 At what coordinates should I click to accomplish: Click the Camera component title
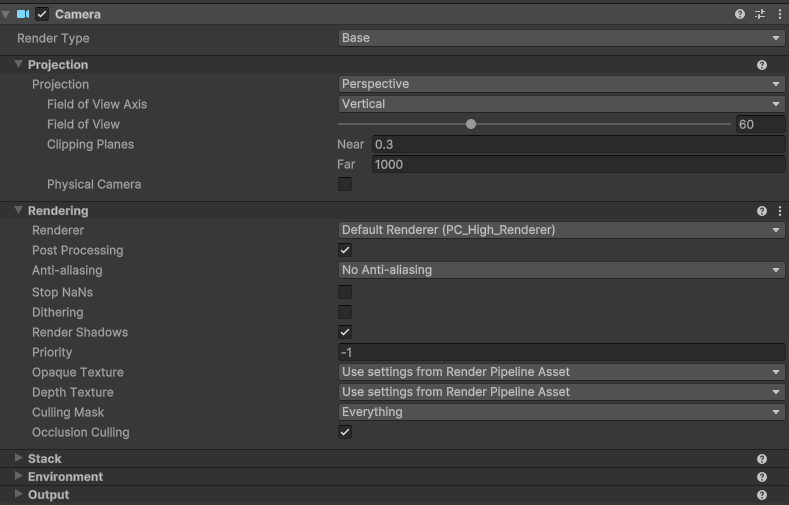coord(78,14)
